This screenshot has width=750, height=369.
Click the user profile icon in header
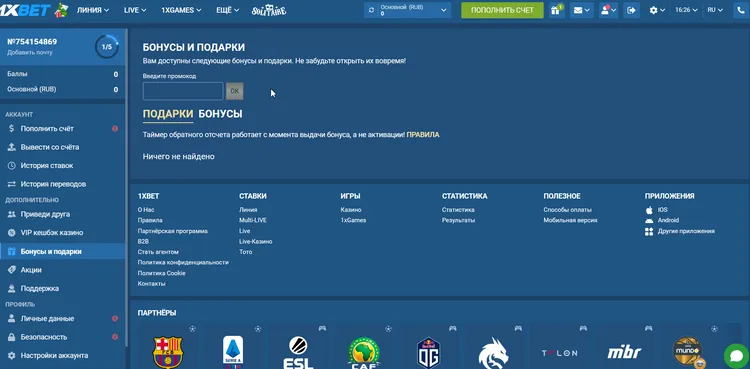pos(608,10)
